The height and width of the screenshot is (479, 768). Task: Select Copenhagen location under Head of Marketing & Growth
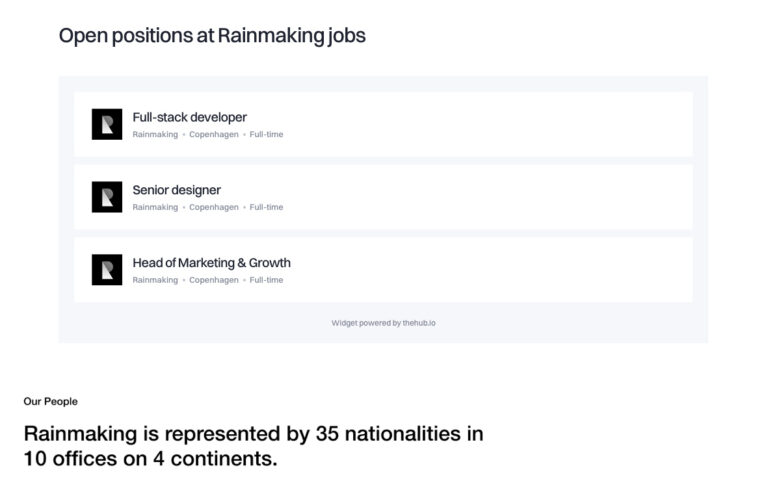[214, 280]
